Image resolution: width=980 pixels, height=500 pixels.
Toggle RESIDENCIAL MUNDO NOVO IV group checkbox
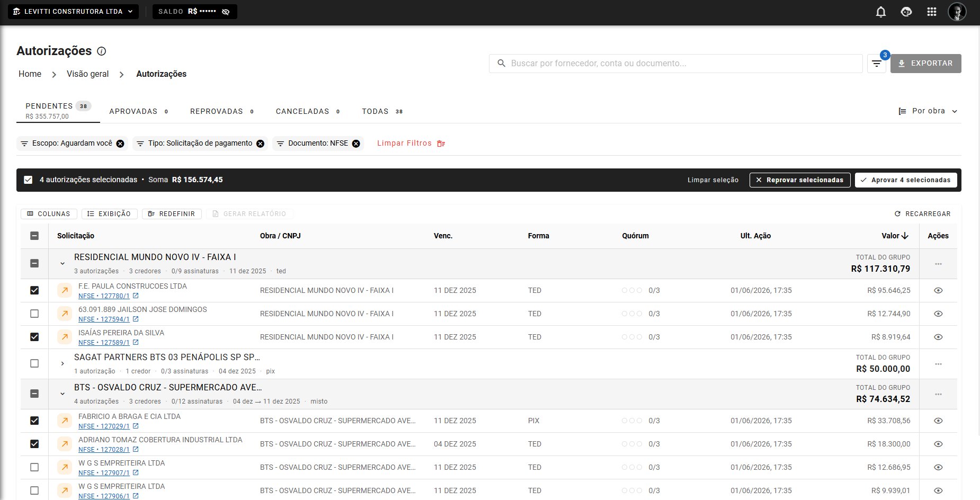[34, 263]
